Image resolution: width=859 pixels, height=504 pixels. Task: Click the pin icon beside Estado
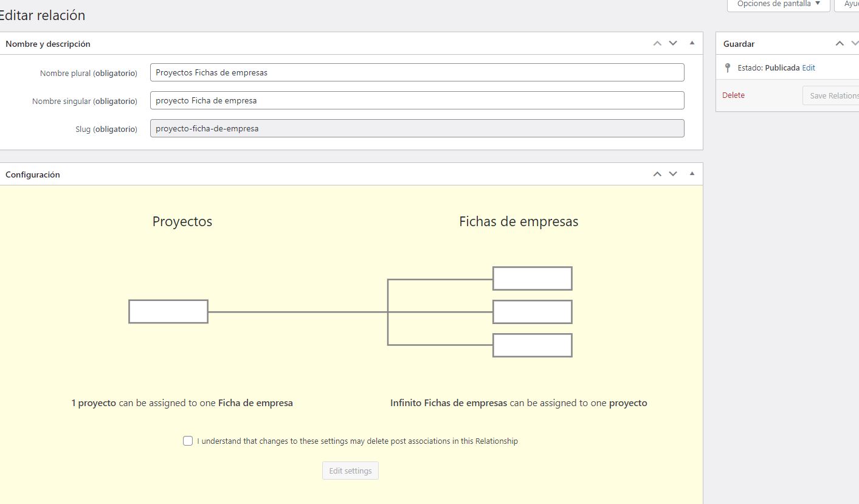tap(728, 68)
